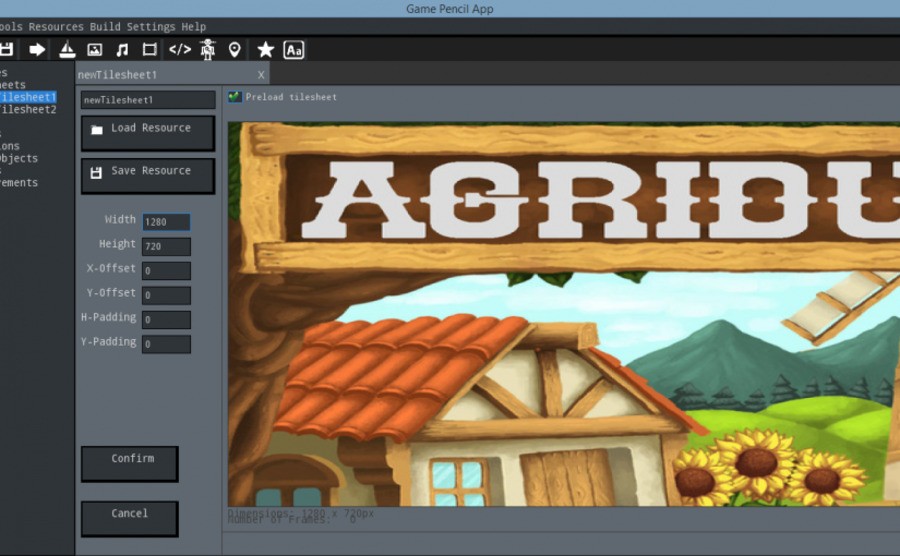
Task: Click the code brackets script icon
Action: (180, 50)
